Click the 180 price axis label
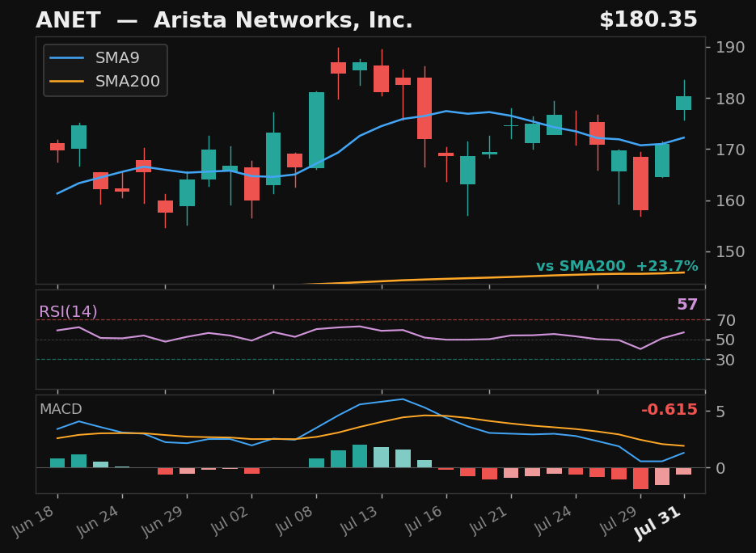This screenshot has height=553, width=756. [730, 99]
